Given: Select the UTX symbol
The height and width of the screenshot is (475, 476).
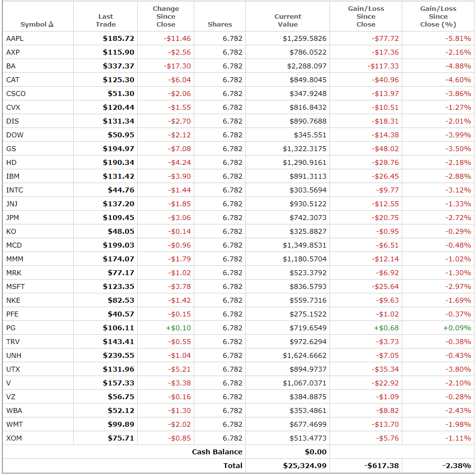Looking at the screenshot, I should (13, 369).
